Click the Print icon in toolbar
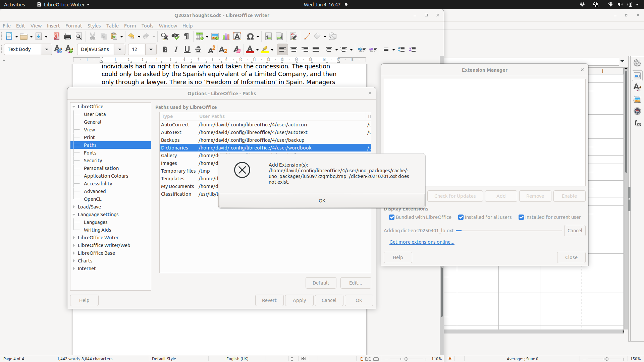The width and height of the screenshot is (644, 362). (68, 36)
